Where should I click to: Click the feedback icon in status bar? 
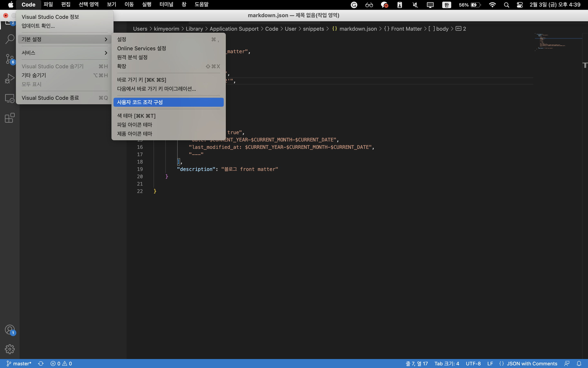(x=567, y=363)
